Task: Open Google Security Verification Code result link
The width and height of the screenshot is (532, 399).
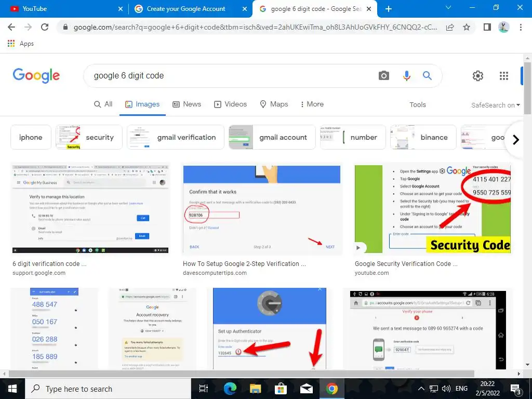Action: pyautogui.click(x=406, y=263)
